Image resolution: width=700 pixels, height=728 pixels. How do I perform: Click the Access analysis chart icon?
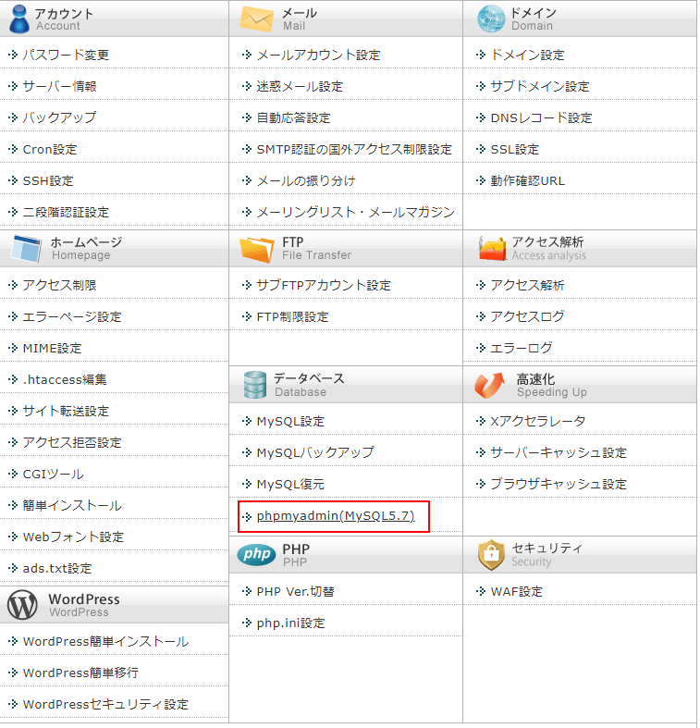pyautogui.click(x=492, y=249)
